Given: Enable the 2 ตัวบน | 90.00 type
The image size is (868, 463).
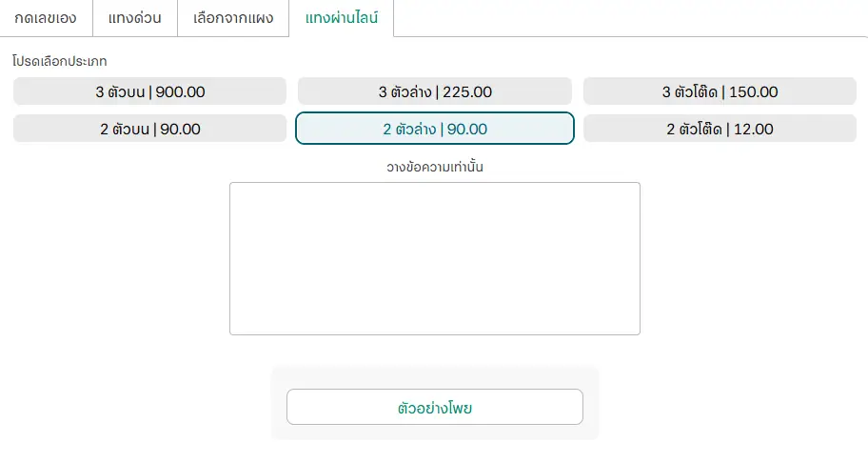Looking at the screenshot, I should coord(149,129).
